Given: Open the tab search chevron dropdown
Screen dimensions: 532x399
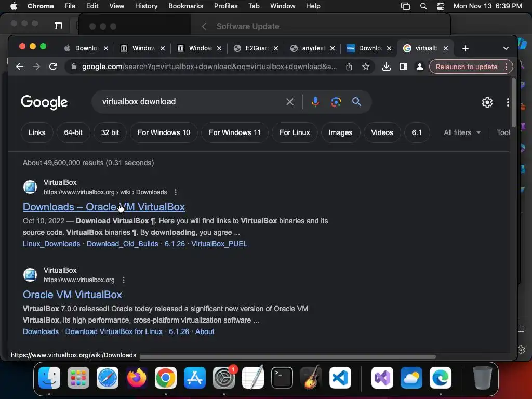Looking at the screenshot, I should click(506, 48).
